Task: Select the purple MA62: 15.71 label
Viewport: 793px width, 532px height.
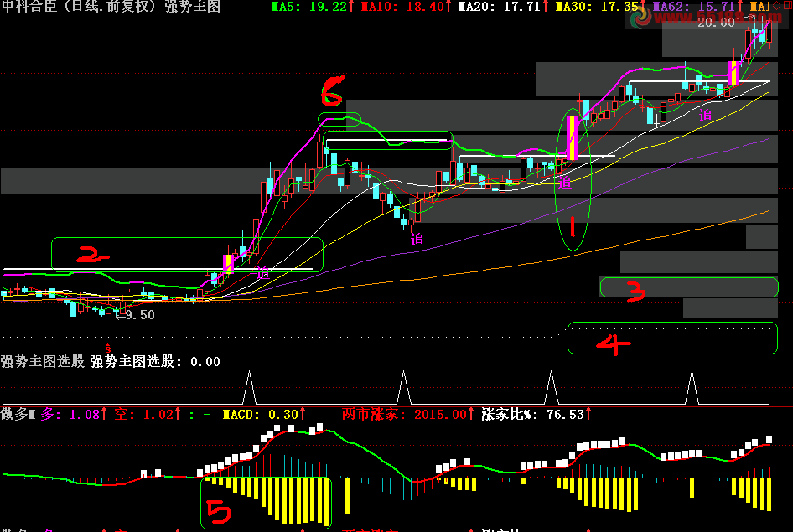Action: point(694,6)
